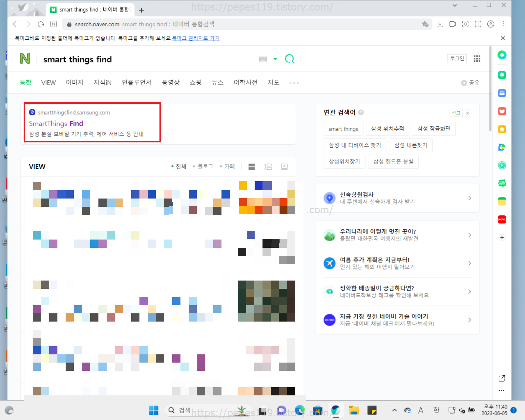Image resolution: width=525 pixels, height=420 pixels.
Task: Go forward with browser forward arrow
Action: (x=28, y=24)
